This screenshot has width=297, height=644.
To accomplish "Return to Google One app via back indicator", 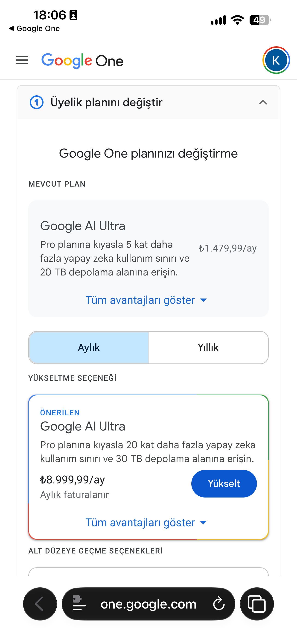I will tap(34, 29).
